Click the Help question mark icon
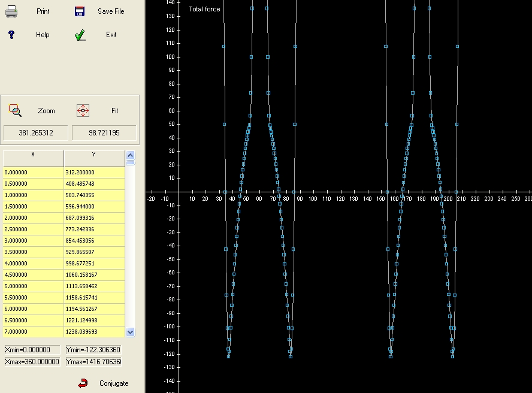The height and width of the screenshot is (393, 532). (x=11, y=35)
